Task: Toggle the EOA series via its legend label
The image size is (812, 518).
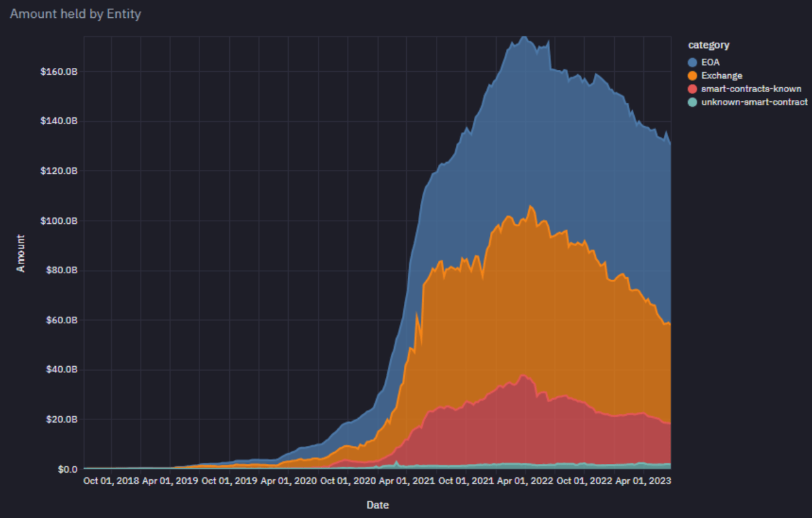Action: 710,63
